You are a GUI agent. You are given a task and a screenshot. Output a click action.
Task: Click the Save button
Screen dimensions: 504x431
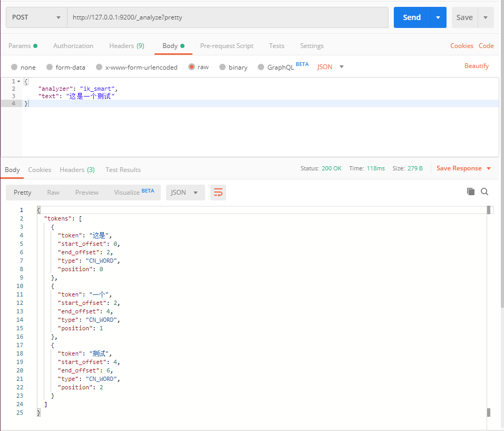click(464, 17)
